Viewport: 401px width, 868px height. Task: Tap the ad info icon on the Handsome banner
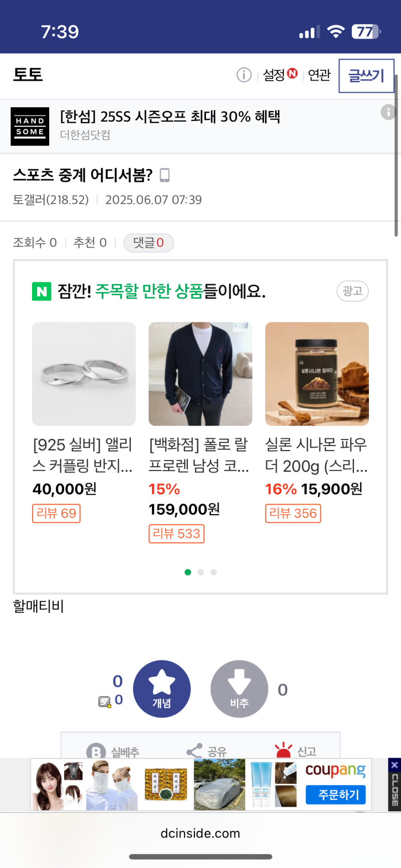point(388,112)
